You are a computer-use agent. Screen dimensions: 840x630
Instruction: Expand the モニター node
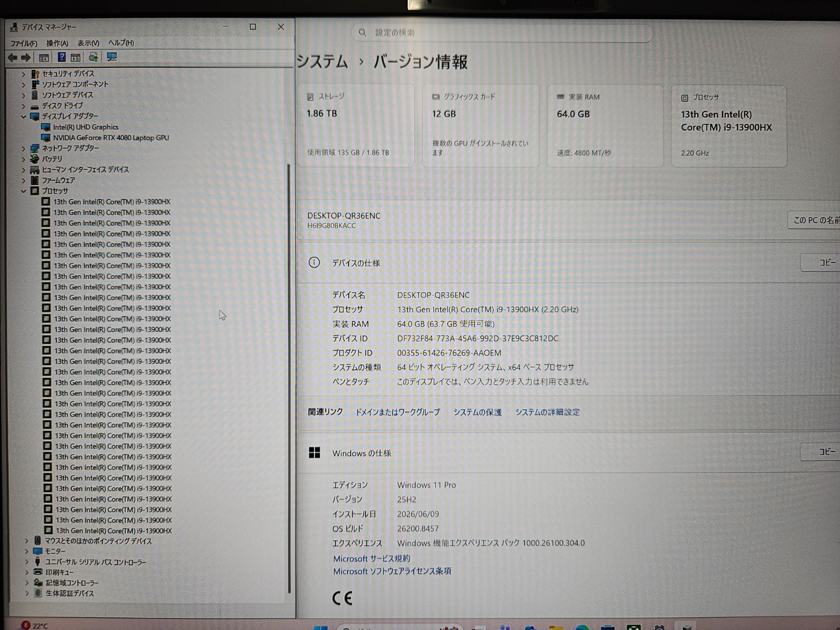[27, 551]
